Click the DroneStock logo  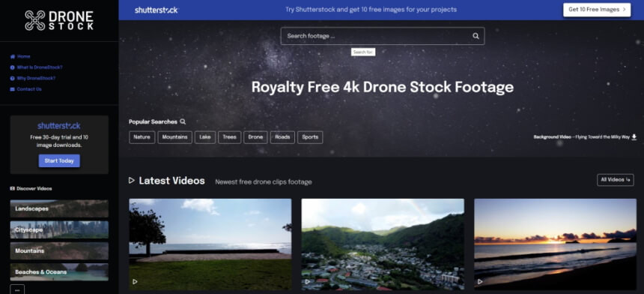point(59,20)
